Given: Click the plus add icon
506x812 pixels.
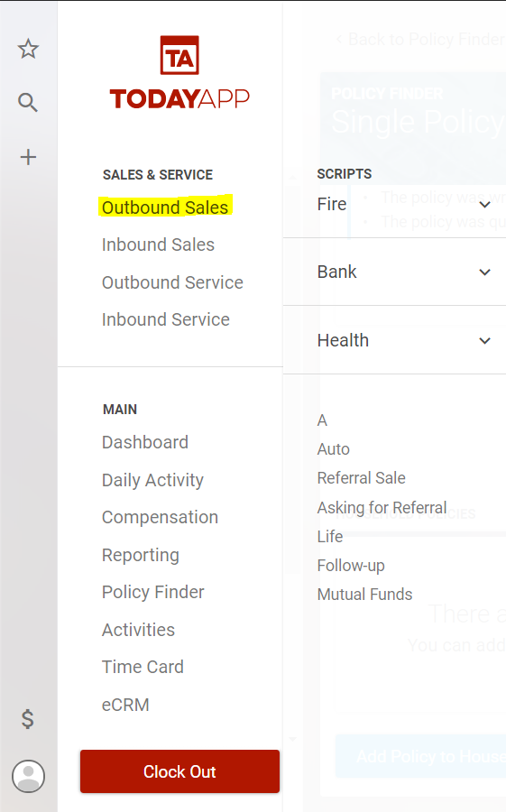Looking at the screenshot, I should click(28, 157).
